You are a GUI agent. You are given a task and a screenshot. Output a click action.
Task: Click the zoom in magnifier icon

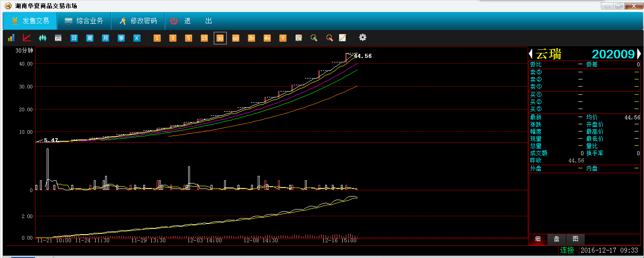click(x=314, y=38)
